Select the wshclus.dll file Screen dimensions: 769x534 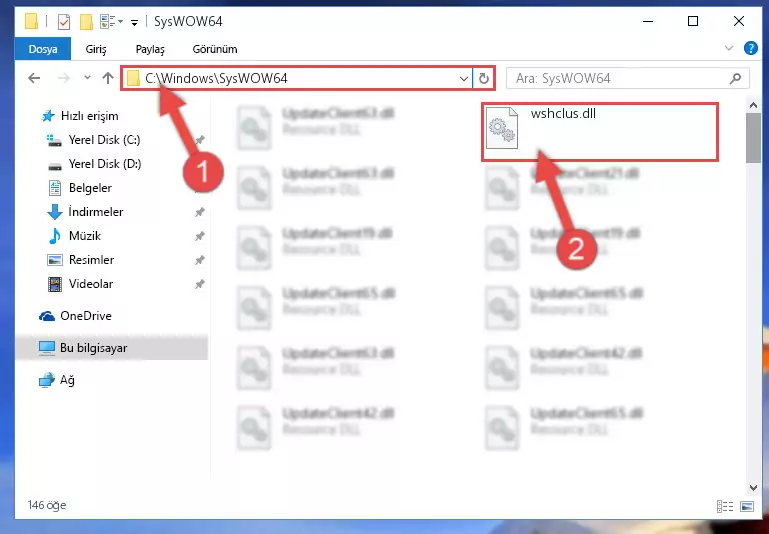[600, 131]
